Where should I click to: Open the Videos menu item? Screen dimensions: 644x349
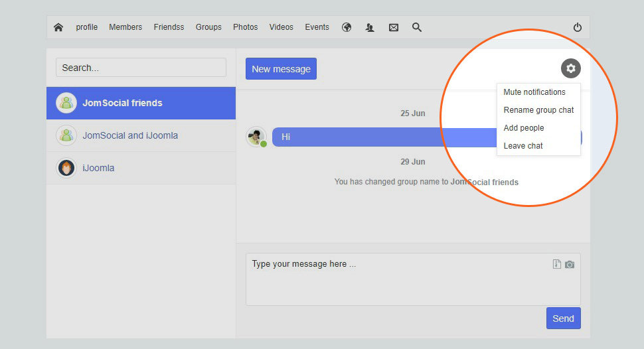pyautogui.click(x=282, y=27)
